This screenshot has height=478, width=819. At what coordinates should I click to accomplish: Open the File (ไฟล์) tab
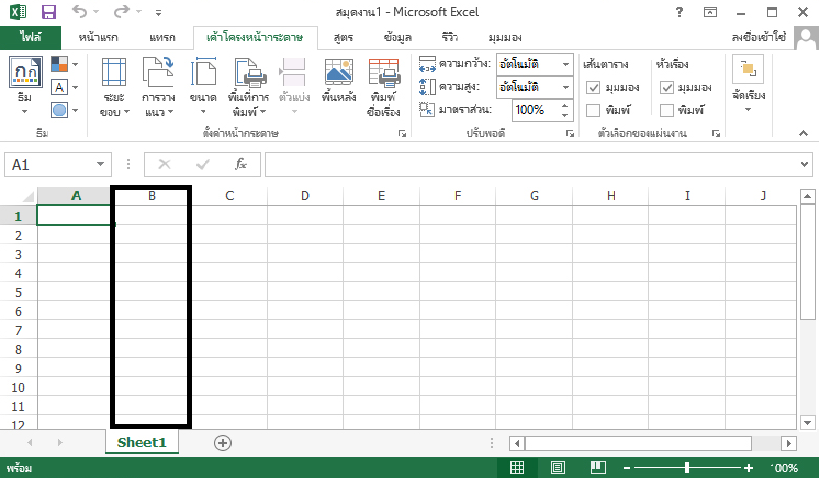point(30,37)
